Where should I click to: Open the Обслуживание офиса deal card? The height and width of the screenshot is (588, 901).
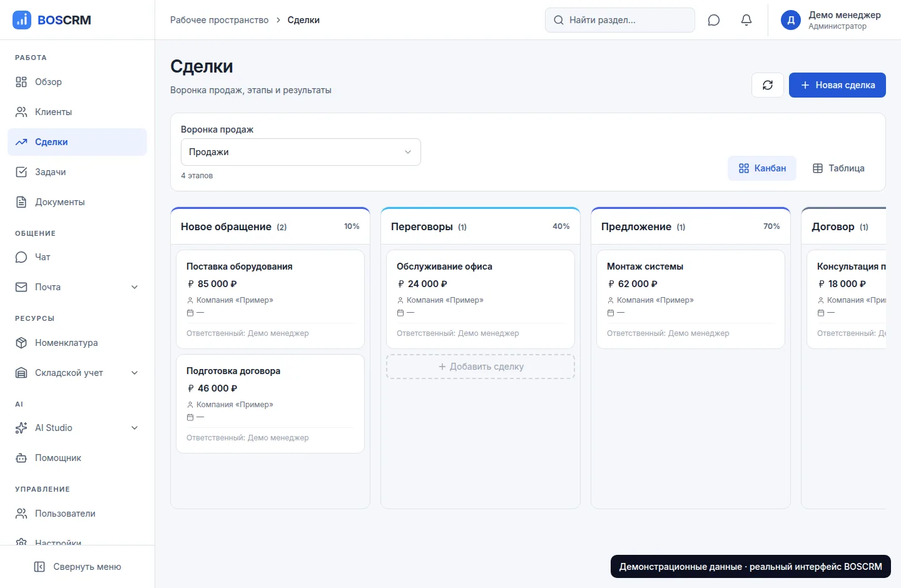(481, 299)
